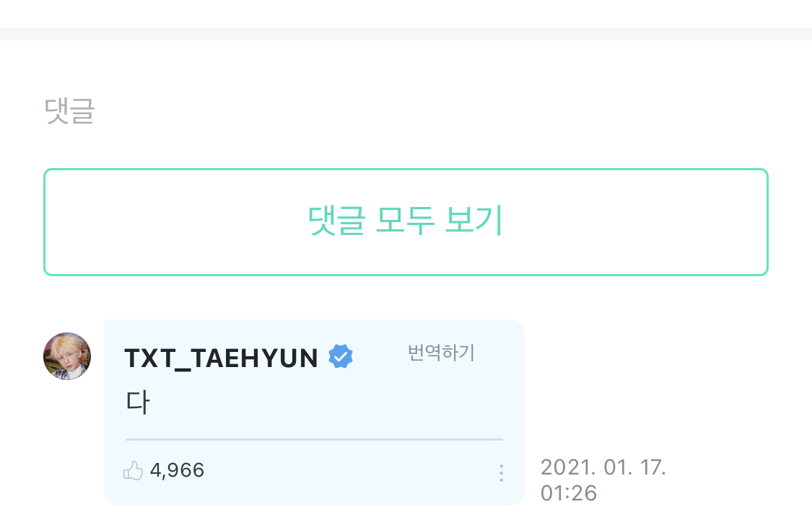Open the TXT_TAEHYUN username link
The width and height of the screenshot is (812, 525).
coord(221,358)
